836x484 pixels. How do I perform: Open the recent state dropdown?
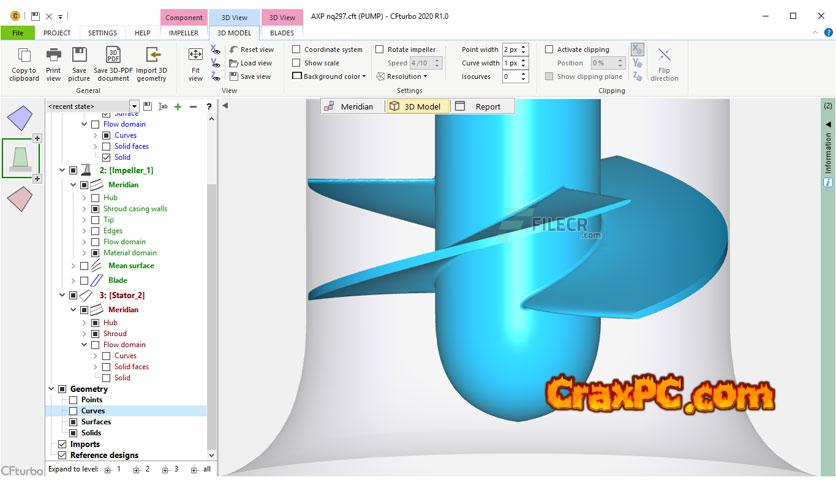click(134, 106)
